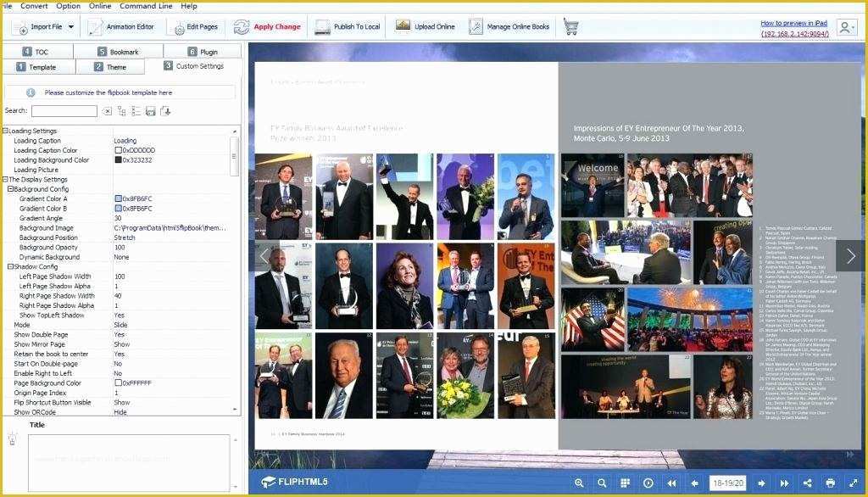Click the zoom out magnifier icon

[602, 483]
